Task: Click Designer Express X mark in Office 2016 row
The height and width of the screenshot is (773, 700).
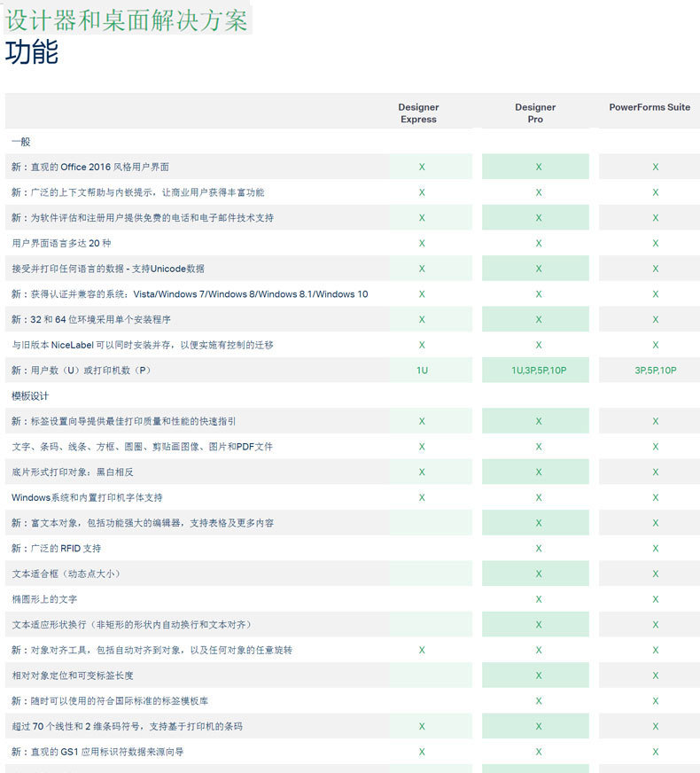Action: click(x=422, y=168)
